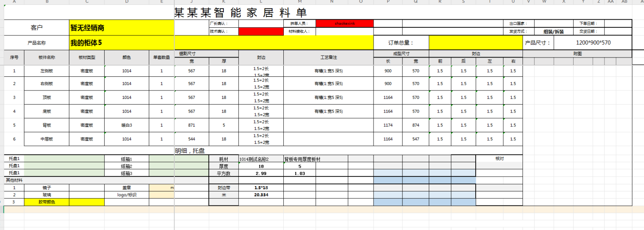
Task: Select the yellow input cell after 订单总量
Action: pyautogui.click(x=476, y=43)
